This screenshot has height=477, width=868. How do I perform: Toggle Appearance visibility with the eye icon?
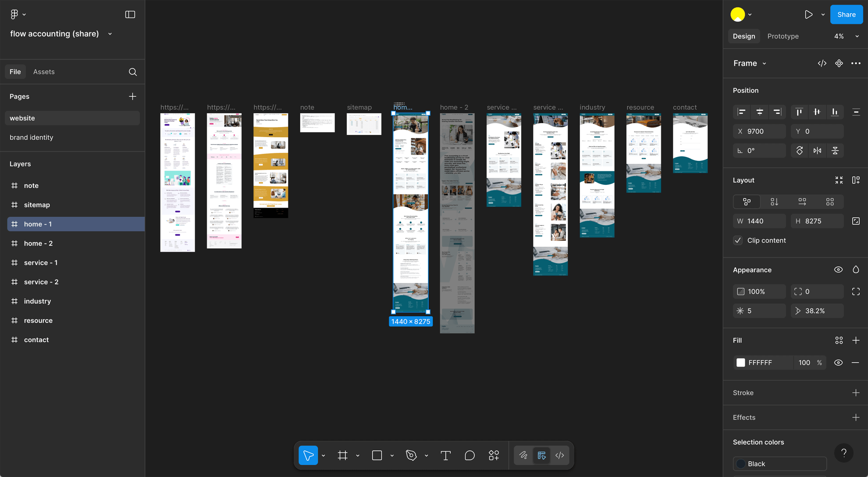click(x=838, y=269)
